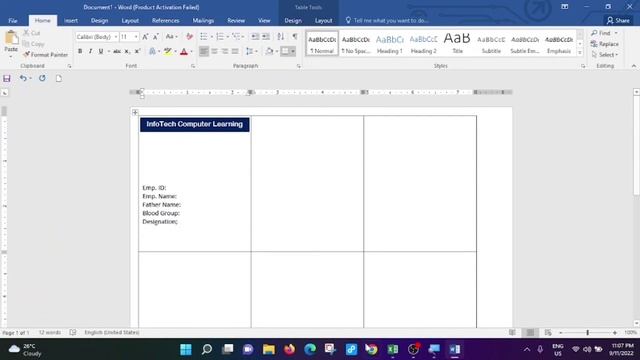Image resolution: width=640 pixels, height=360 pixels.
Task: Apply Align Left alignment
Action: [x=204, y=51]
